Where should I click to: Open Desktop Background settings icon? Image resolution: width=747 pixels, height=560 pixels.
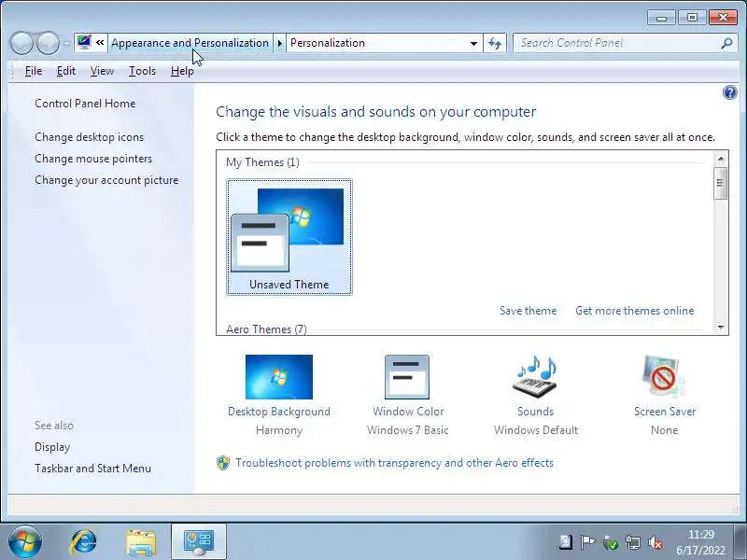pyautogui.click(x=279, y=377)
